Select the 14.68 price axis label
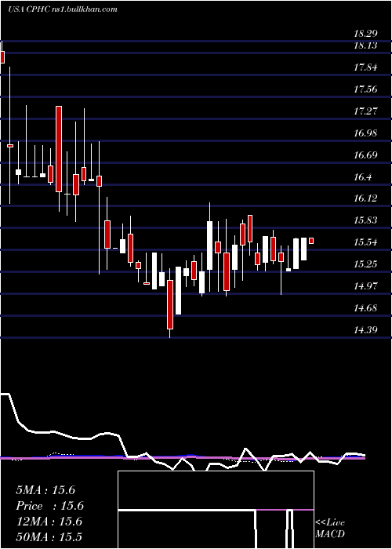 point(365,308)
